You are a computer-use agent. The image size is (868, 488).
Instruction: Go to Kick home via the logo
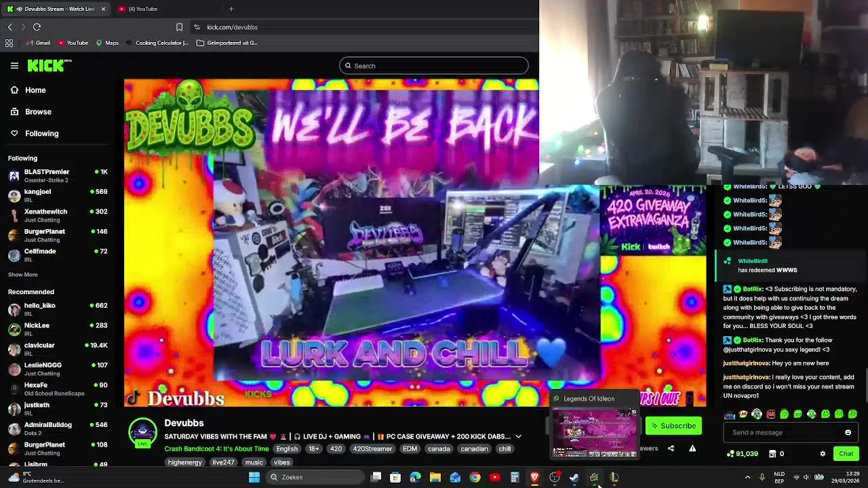(x=49, y=66)
